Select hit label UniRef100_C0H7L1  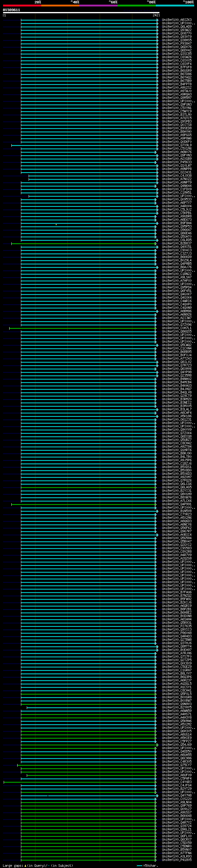point(177,328)
